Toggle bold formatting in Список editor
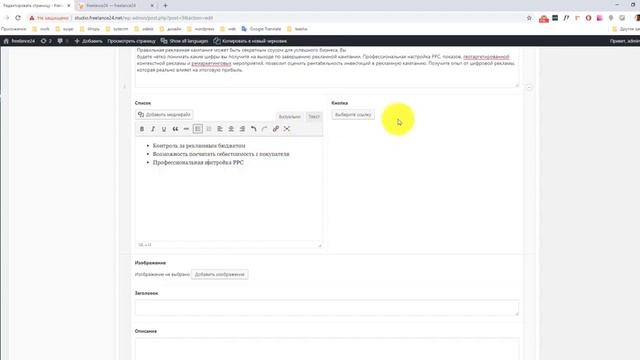640x360 pixels. 142,129
